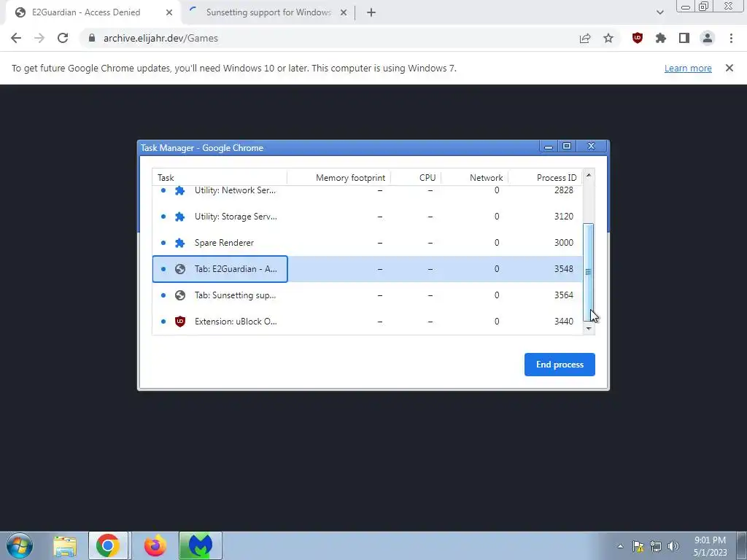Bookmark this tab with the star icon
747x560 pixels.
tap(608, 38)
